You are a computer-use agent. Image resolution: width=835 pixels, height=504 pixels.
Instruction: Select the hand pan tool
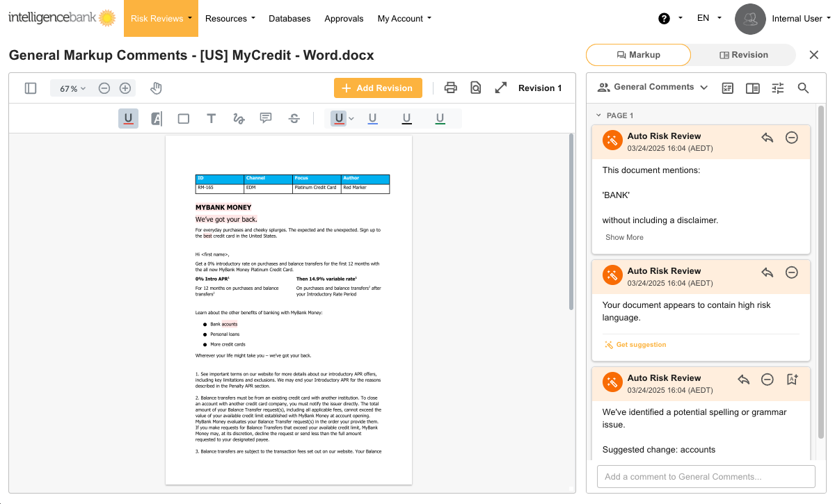157,88
